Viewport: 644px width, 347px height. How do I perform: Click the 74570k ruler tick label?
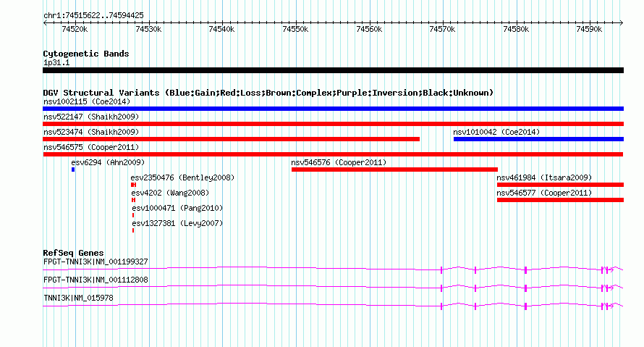coord(442,29)
